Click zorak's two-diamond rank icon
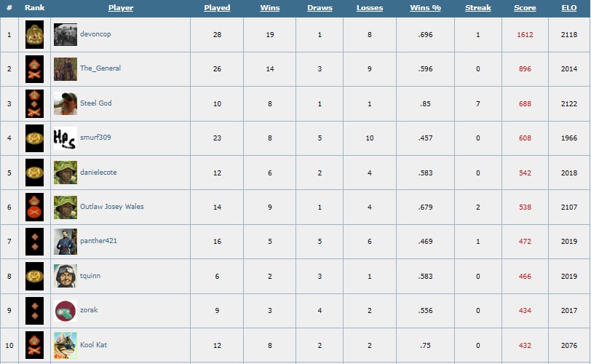 pyautogui.click(x=34, y=311)
